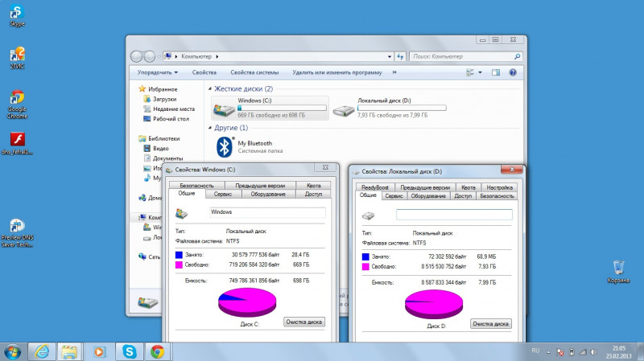The width and height of the screenshot is (644, 361).
Task: Open the My Bluetooth system folder
Action: pyautogui.click(x=225, y=146)
